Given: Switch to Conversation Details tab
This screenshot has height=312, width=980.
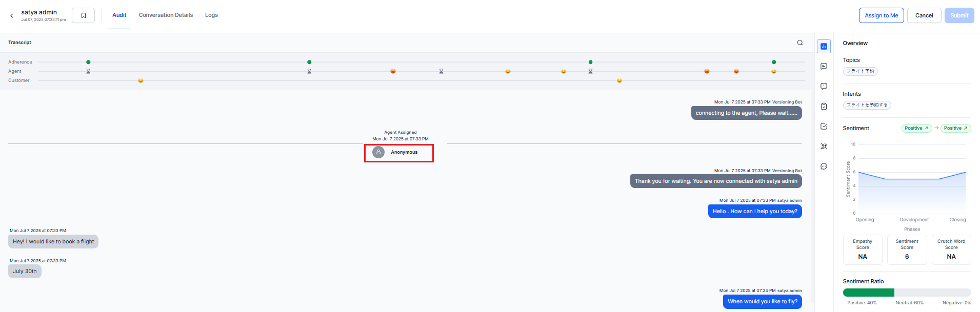Looking at the screenshot, I should [x=166, y=15].
